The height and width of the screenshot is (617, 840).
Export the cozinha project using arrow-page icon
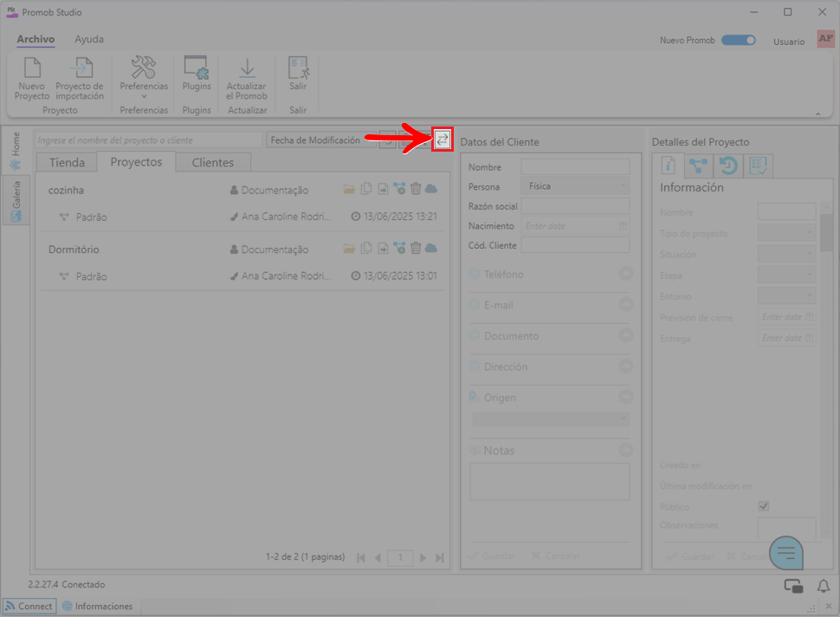click(x=383, y=189)
